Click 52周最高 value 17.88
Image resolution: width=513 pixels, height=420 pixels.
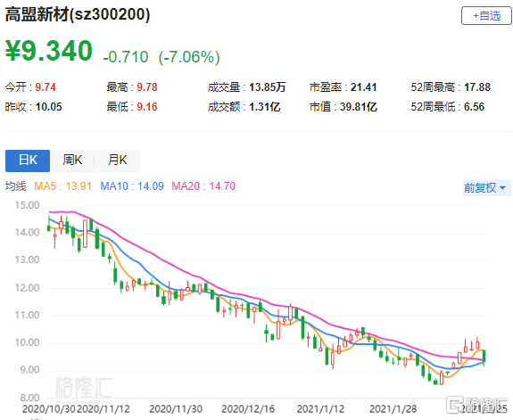click(x=477, y=87)
